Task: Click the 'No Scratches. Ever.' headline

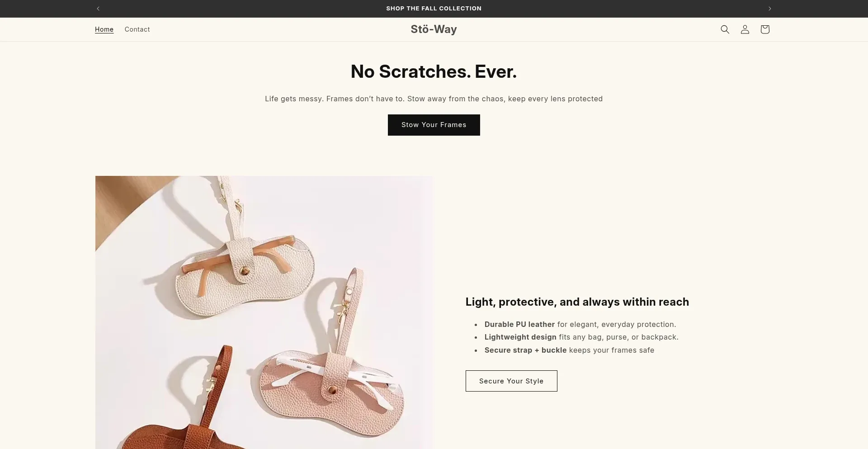Action: coord(434,71)
